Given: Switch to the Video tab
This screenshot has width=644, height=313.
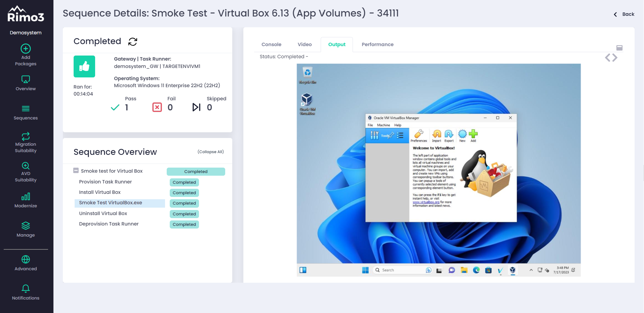Looking at the screenshot, I should [x=305, y=44].
